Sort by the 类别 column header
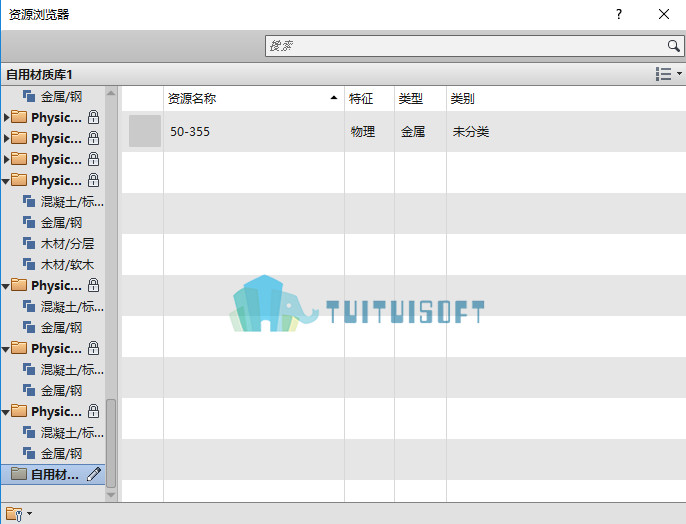 [462, 98]
